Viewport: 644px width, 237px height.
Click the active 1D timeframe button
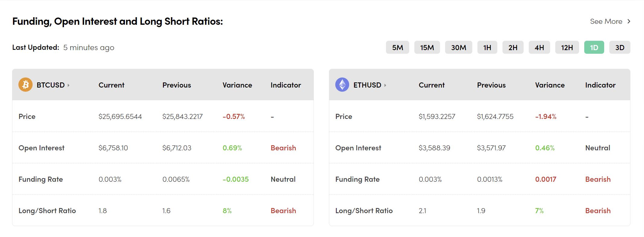[594, 47]
